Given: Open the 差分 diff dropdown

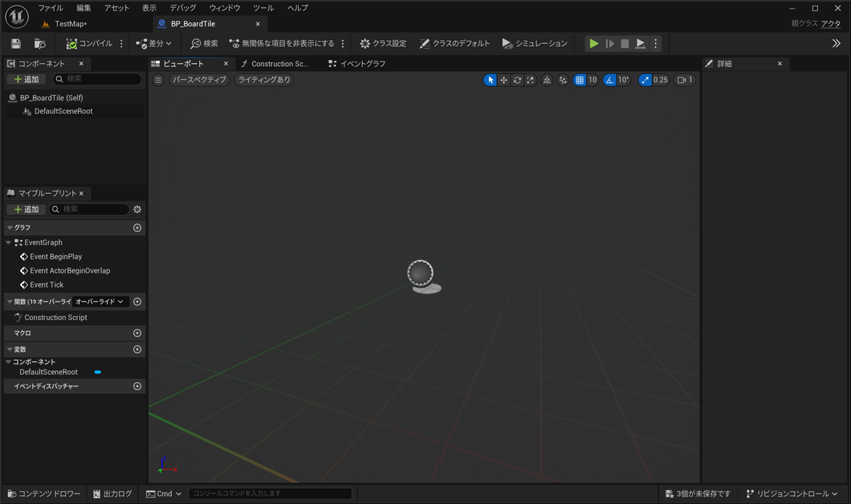Looking at the screenshot, I should tap(154, 44).
